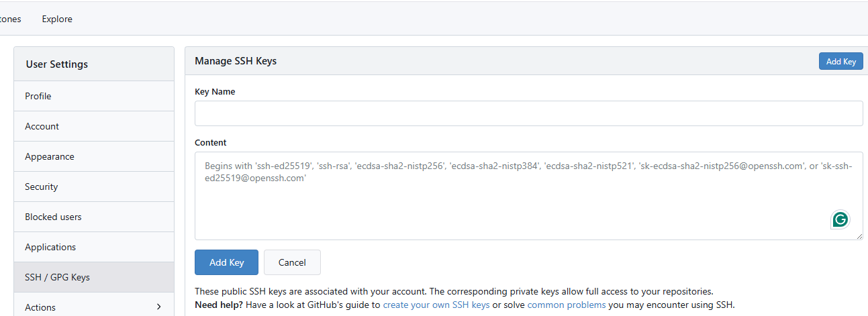This screenshot has height=316, width=868.
Task: Open the Security settings
Action: (x=42, y=187)
